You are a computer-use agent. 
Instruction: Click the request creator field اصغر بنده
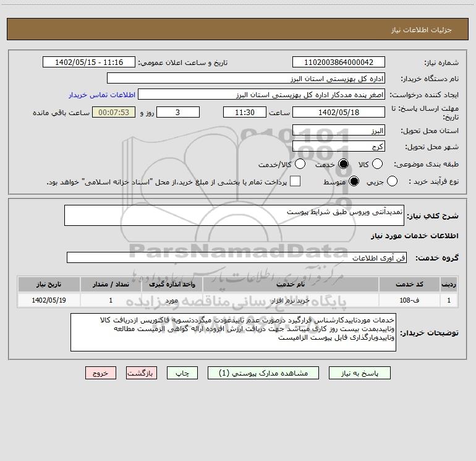261,95
